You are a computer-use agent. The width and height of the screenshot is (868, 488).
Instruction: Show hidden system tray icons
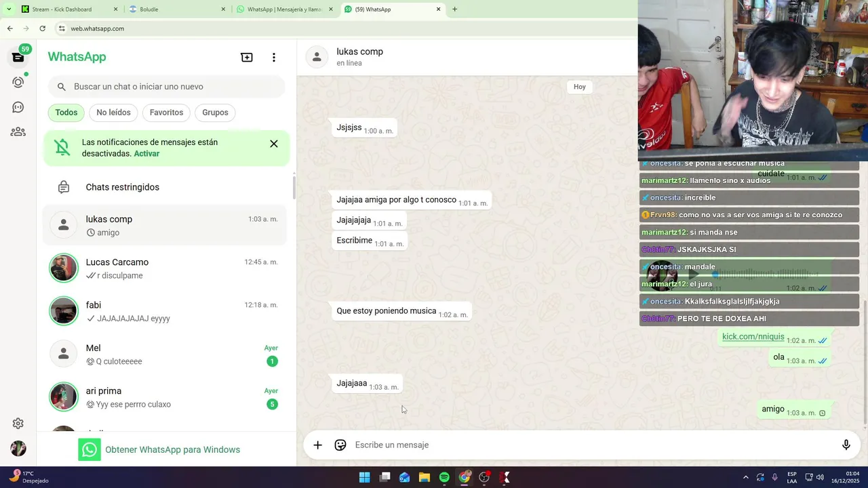[x=746, y=477]
